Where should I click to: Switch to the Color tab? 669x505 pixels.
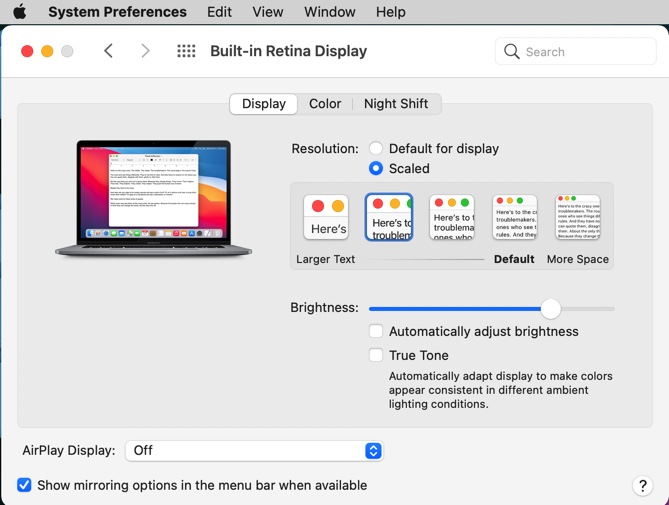[325, 104]
